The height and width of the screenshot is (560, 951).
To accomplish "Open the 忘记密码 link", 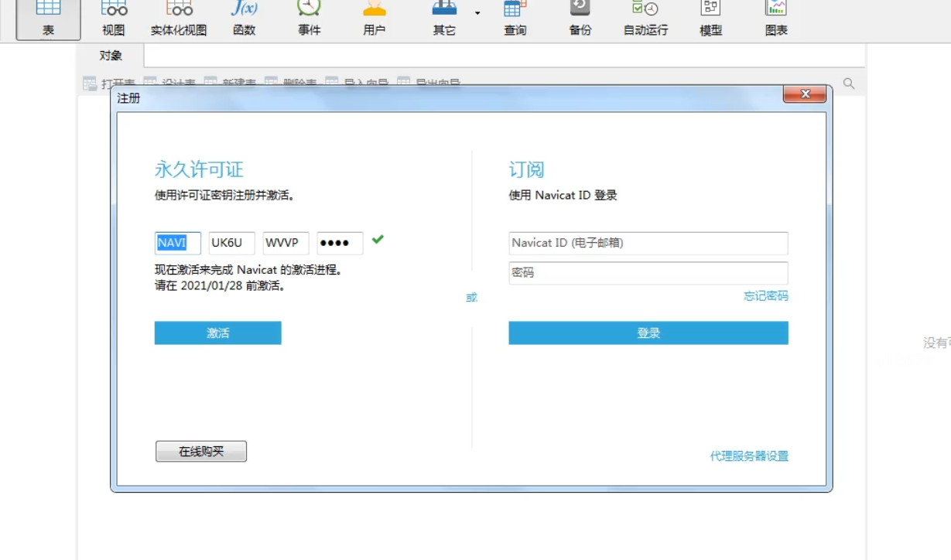I will pyautogui.click(x=766, y=296).
